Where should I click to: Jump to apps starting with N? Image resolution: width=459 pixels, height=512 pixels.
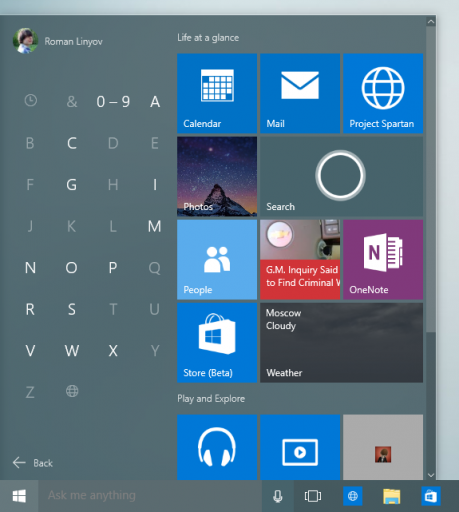point(30,268)
